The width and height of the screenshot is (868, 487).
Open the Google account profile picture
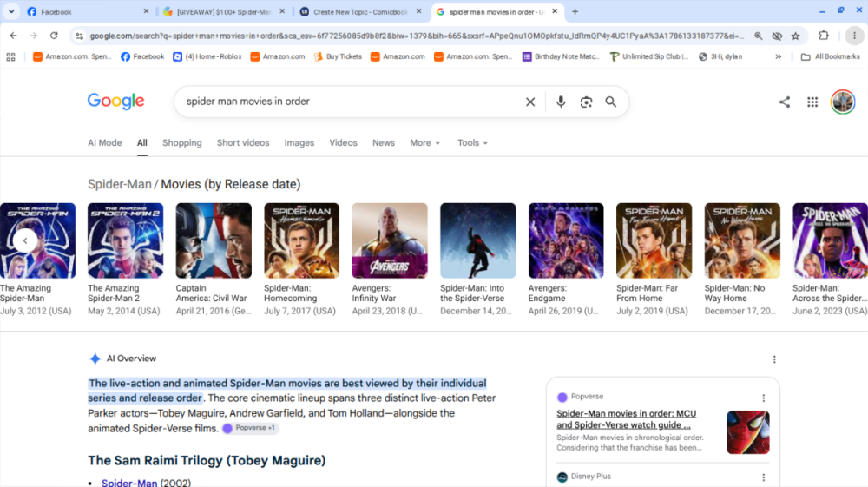pos(843,102)
